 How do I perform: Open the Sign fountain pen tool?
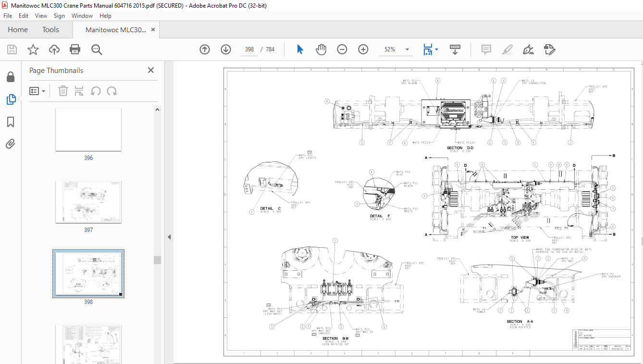pyautogui.click(x=528, y=49)
